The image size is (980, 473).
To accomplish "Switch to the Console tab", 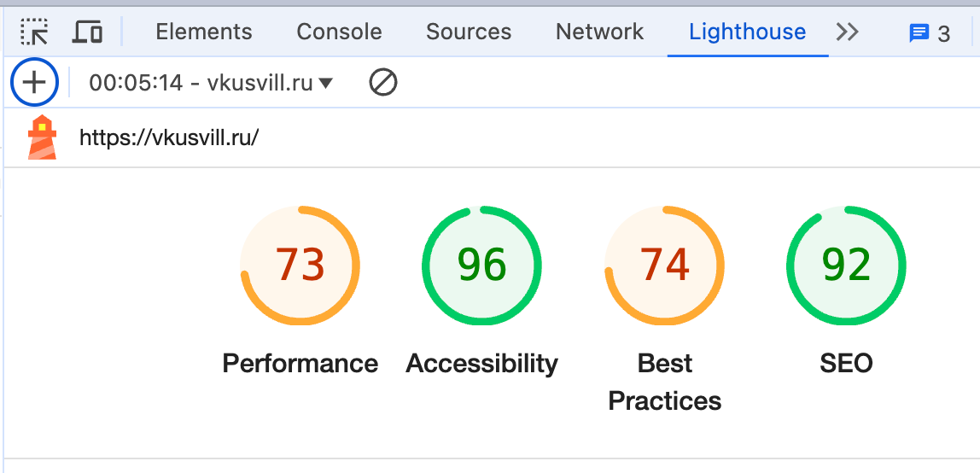I will 340,32.
